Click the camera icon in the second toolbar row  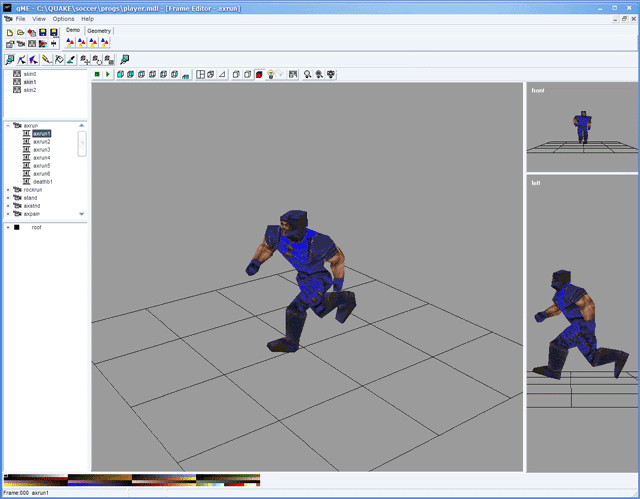pyautogui.click(x=21, y=44)
